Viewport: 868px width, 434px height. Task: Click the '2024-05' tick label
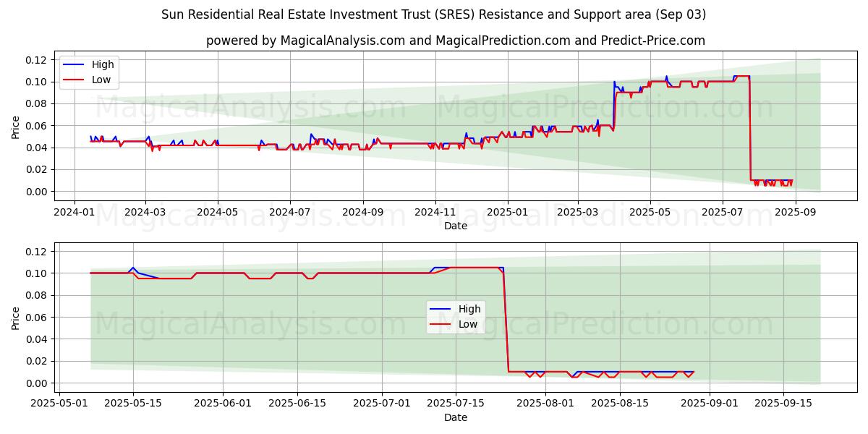click(x=218, y=211)
